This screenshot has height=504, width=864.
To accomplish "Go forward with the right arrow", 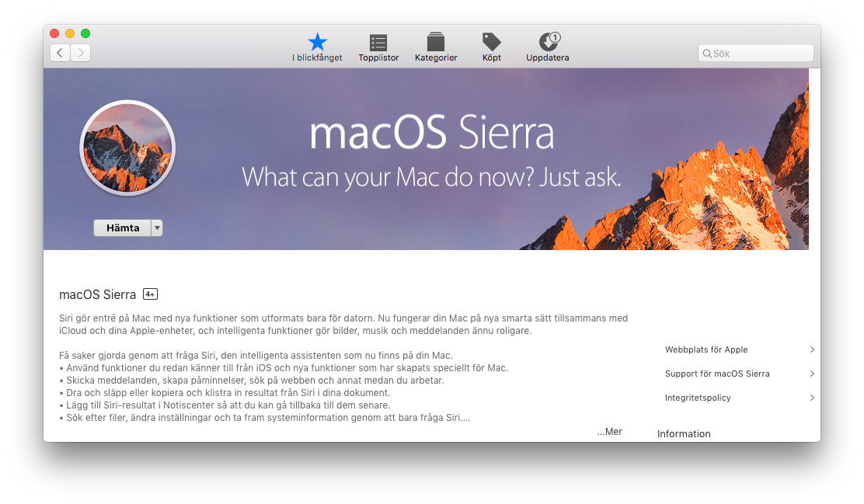I will pyautogui.click(x=81, y=53).
